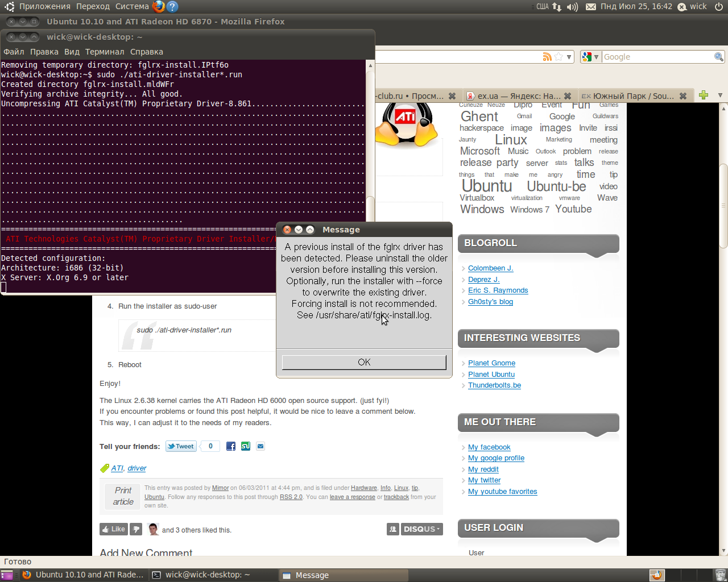Viewport: 728px width, 582px height.
Task: Switch to the 'ex.ua — Яндекс' tab
Action: pyautogui.click(x=518, y=96)
